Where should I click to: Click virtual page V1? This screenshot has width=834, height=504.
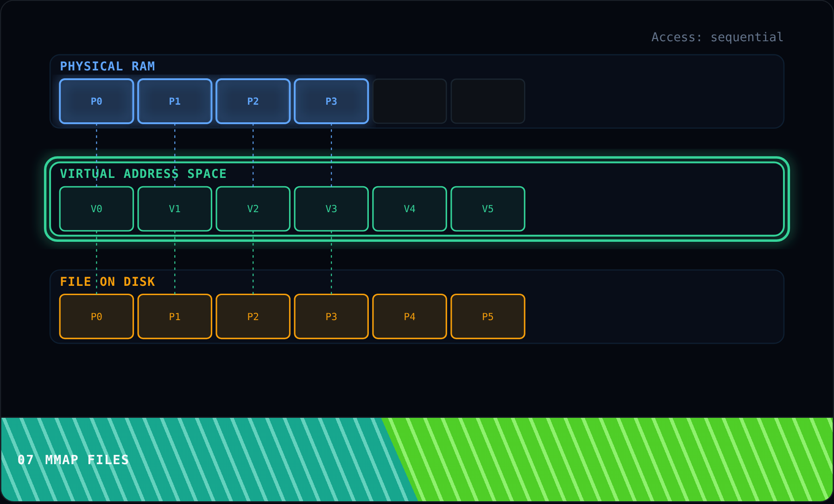pos(175,209)
